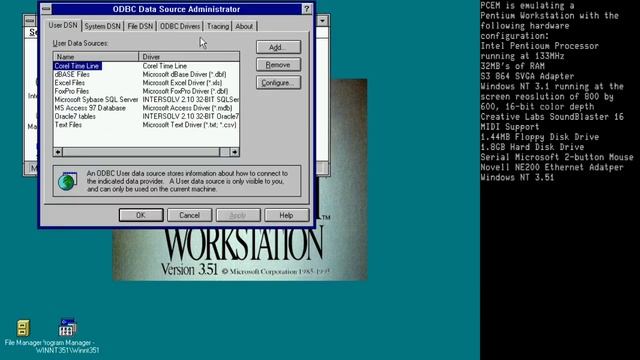The image size is (640, 360).
Task: Select the Corel Time Line data source
Action: pyautogui.click(x=77, y=66)
